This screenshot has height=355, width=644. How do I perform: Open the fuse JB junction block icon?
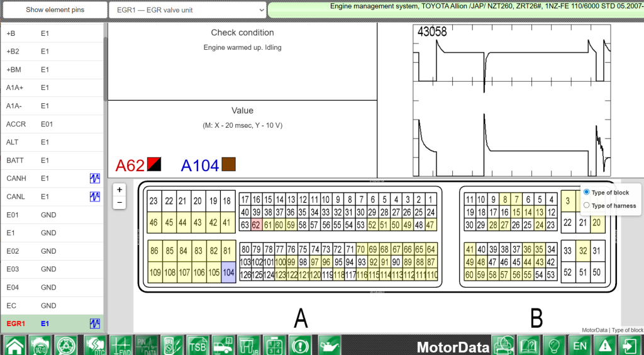tap(248, 345)
